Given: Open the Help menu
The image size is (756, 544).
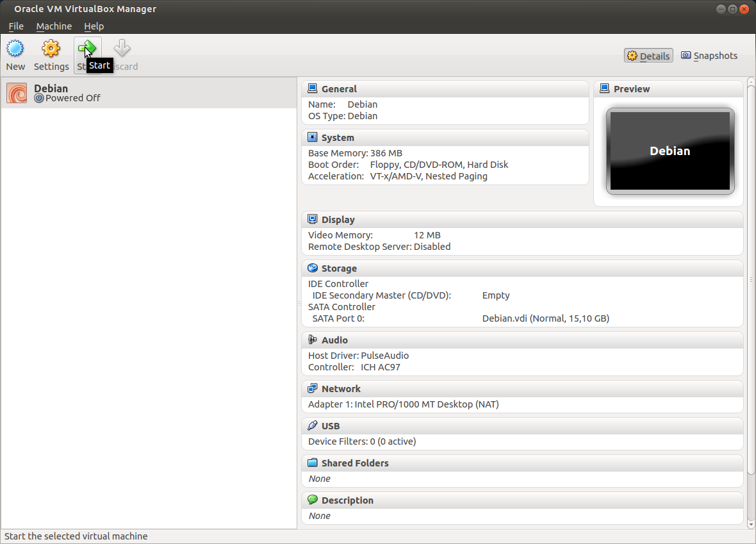Looking at the screenshot, I should tap(94, 26).
